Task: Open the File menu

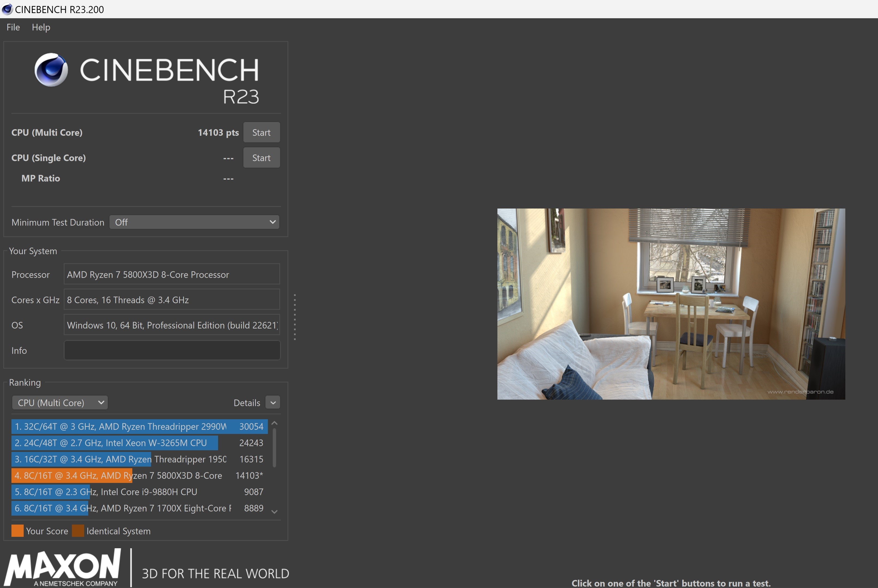Action: pyautogui.click(x=13, y=27)
